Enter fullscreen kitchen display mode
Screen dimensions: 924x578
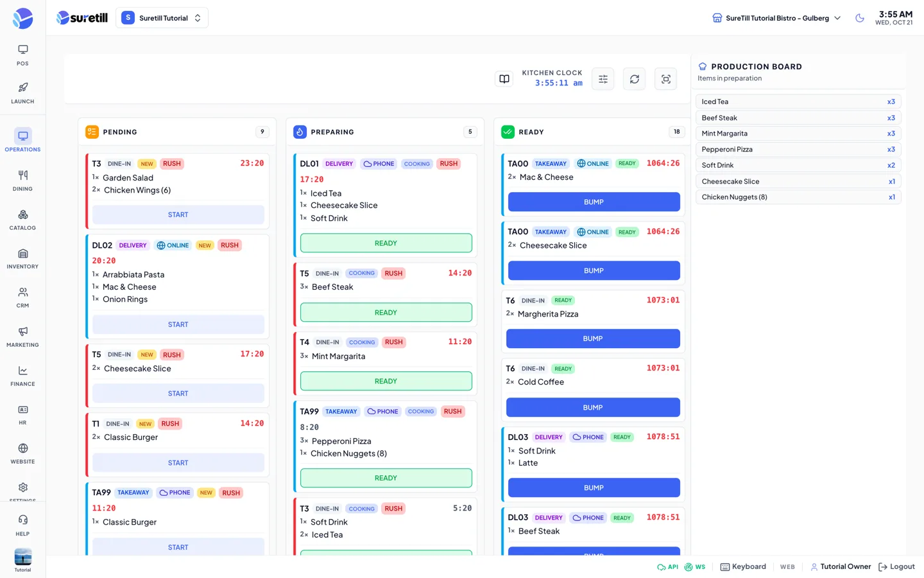(x=666, y=79)
